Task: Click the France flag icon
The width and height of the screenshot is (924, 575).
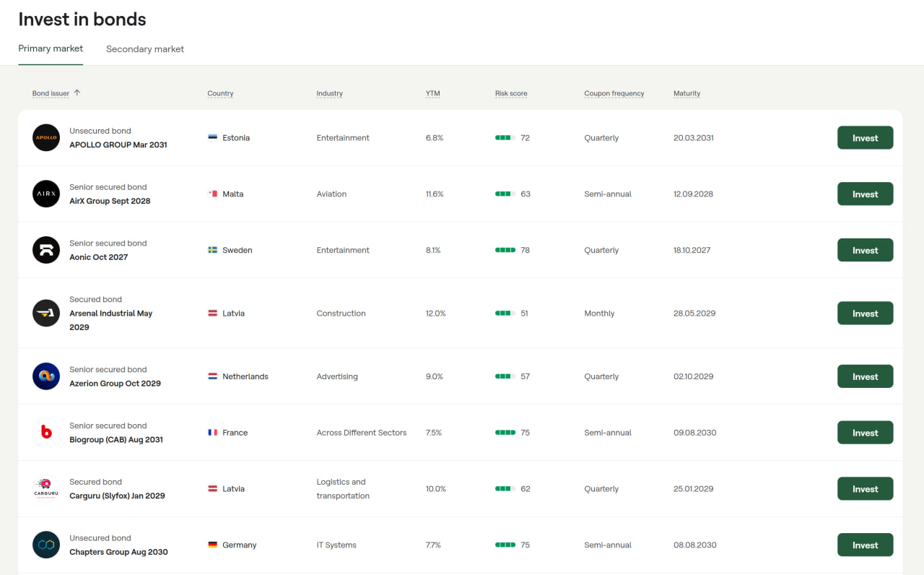Action: (x=213, y=433)
